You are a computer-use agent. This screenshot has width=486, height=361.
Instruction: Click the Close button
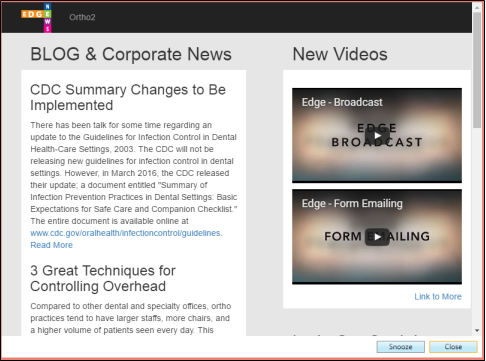tap(453, 347)
